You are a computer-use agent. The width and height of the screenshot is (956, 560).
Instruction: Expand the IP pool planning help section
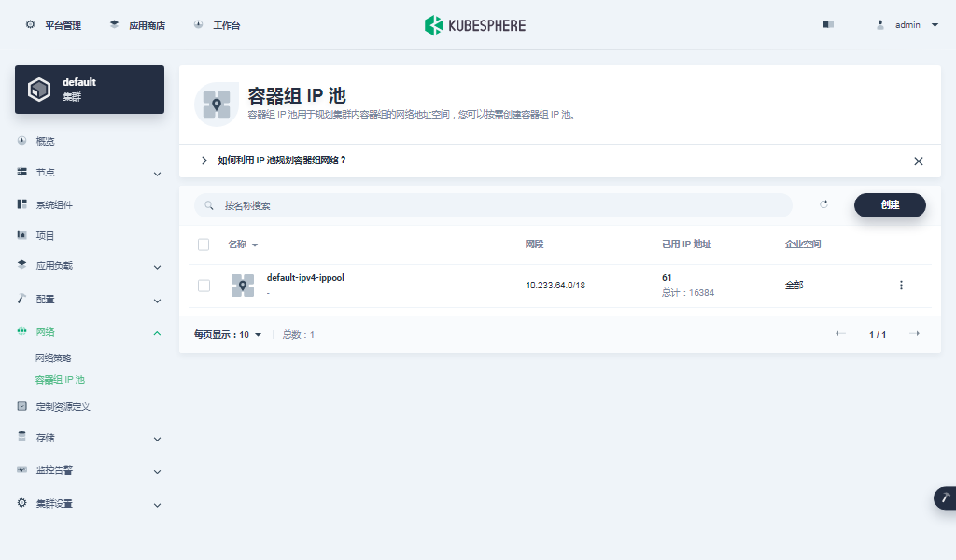(204, 161)
